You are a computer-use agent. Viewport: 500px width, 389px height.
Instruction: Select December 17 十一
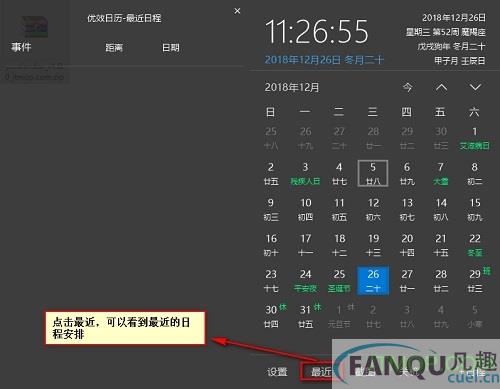pos(305,245)
